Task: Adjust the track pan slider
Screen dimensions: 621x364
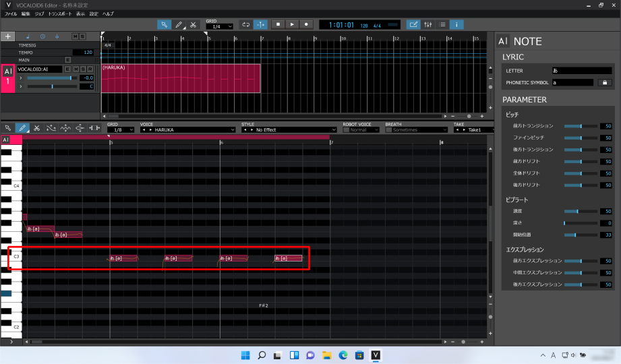Action: 52,86
